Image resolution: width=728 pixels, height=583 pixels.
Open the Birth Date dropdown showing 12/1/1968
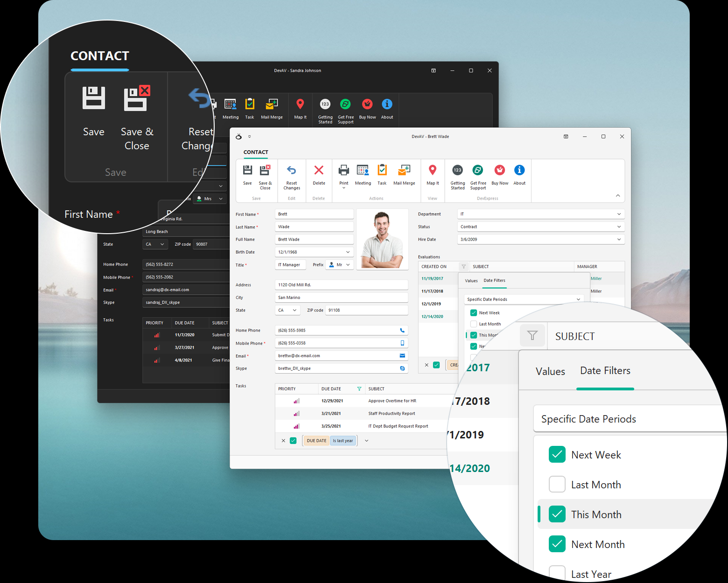coord(348,252)
